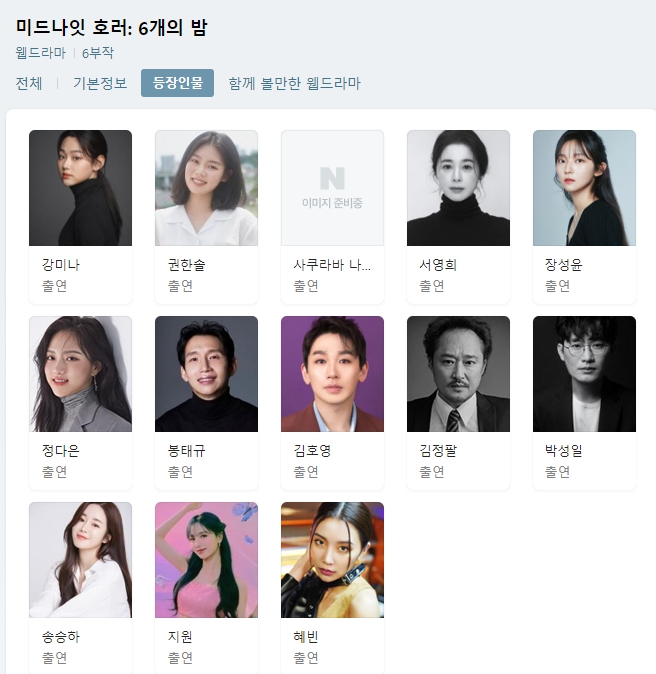
Task: View the 혜빈 profile photo
Action: coord(332,560)
